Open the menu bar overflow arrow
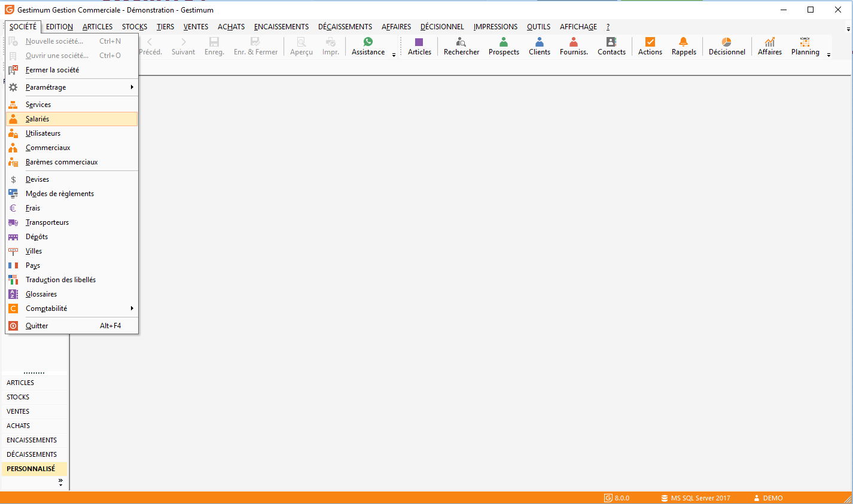853x504 pixels. pyautogui.click(x=848, y=28)
